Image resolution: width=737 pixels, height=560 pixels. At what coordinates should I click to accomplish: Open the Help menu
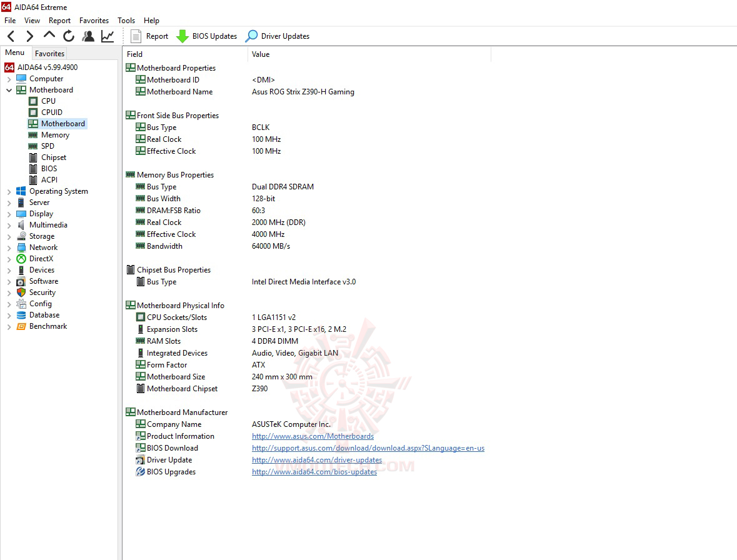(x=151, y=21)
